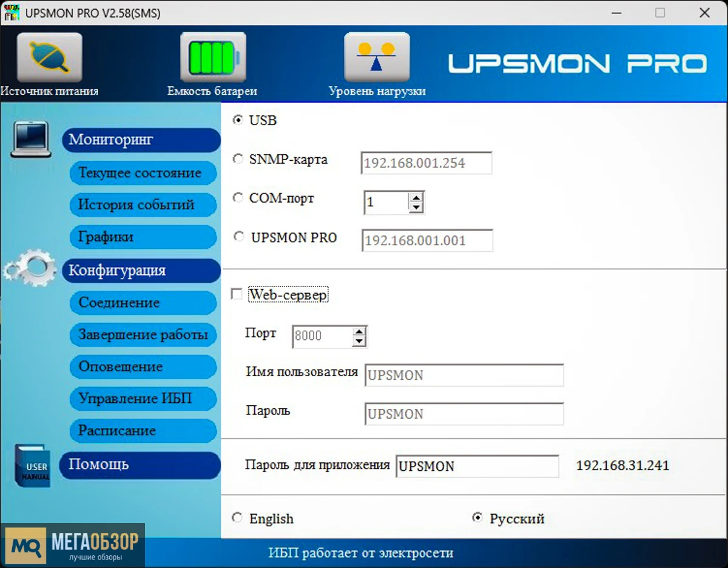The width and height of the screenshot is (728, 568).
Task: Open the Завершение работы settings
Action: (x=143, y=335)
